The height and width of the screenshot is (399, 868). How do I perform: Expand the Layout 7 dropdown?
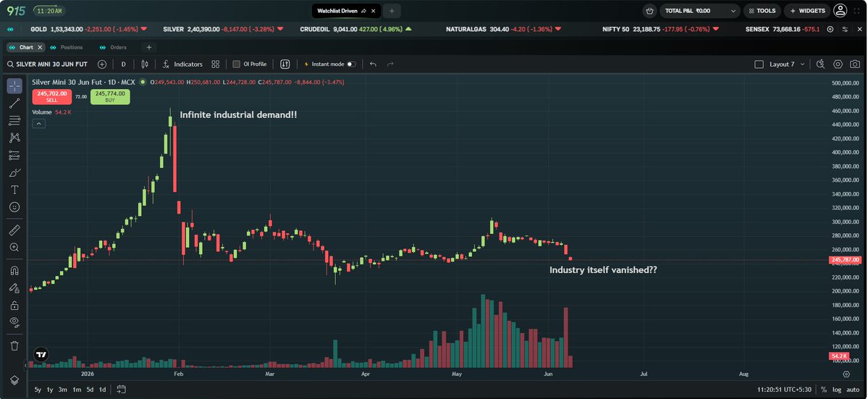[x=787, y=64]
